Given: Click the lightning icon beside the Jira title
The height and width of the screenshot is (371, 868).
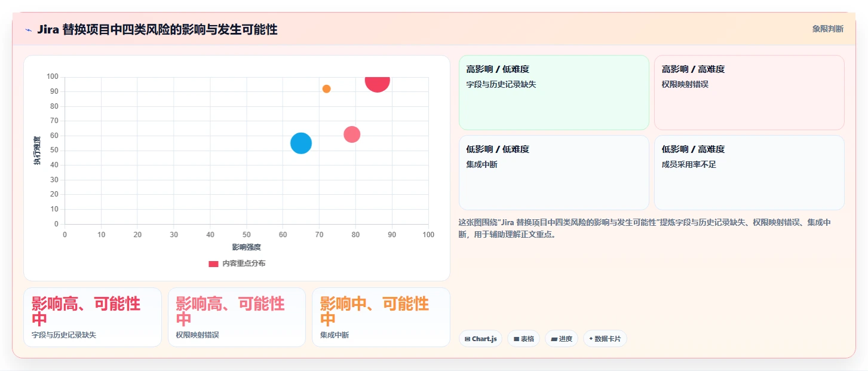Looking at the screenshot, I should click(29, 30).
